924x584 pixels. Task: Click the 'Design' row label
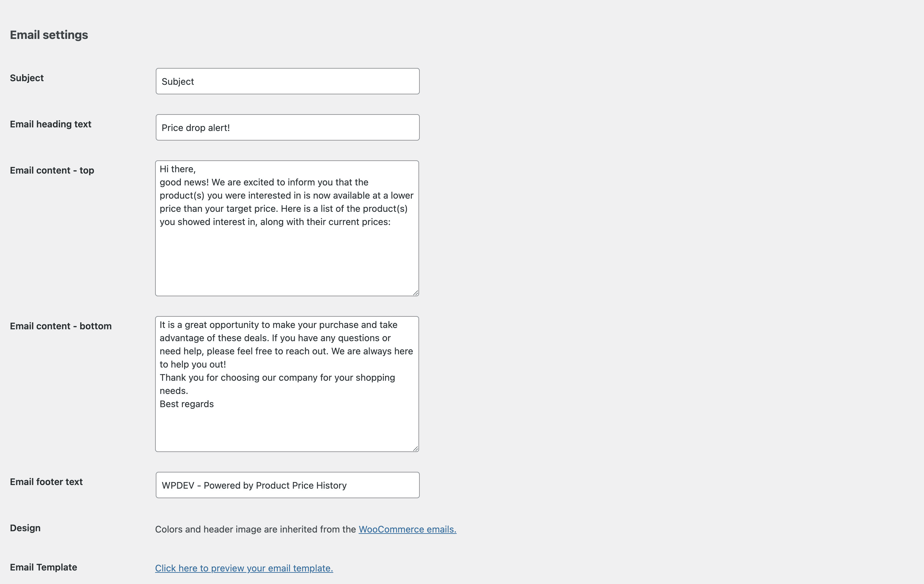[x=25, y=528]
